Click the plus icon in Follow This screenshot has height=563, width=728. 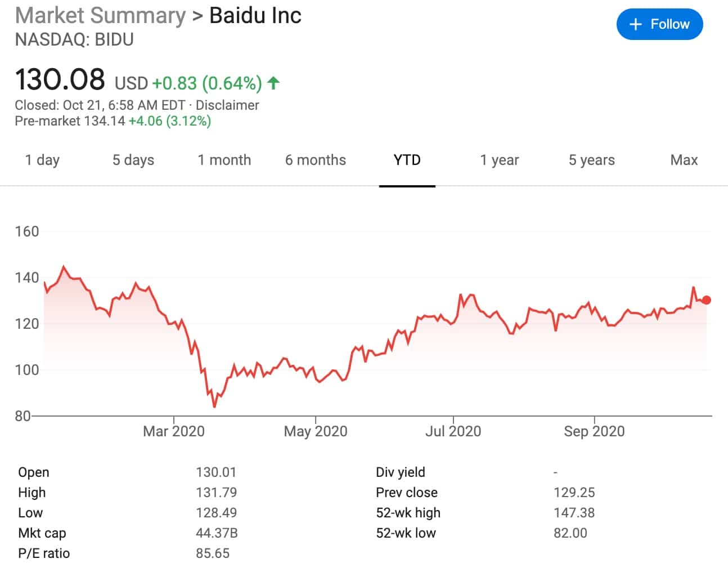coord(636,24)
